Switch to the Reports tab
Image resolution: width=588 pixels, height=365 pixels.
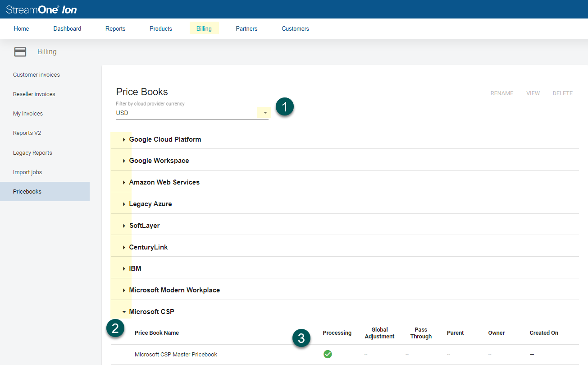click(x=115, y=28)
